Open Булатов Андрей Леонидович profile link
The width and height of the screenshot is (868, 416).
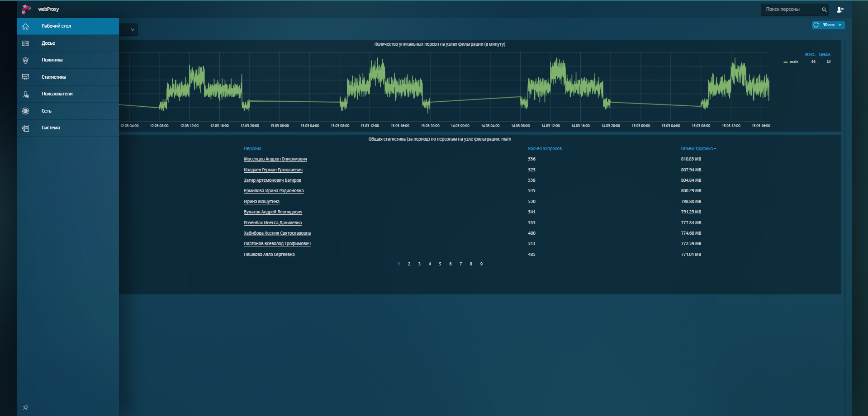click(273, 212)
